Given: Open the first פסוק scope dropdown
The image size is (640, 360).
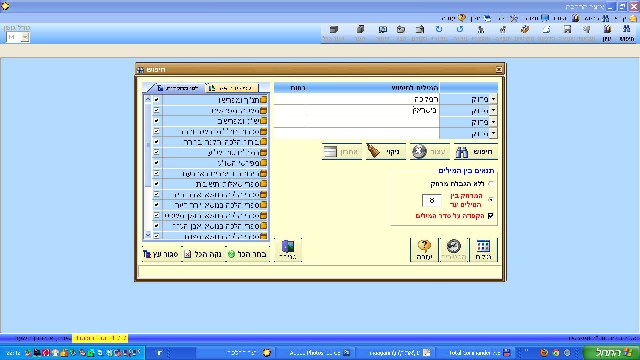Looking at the screenshot, I should [x=493, y=99].
